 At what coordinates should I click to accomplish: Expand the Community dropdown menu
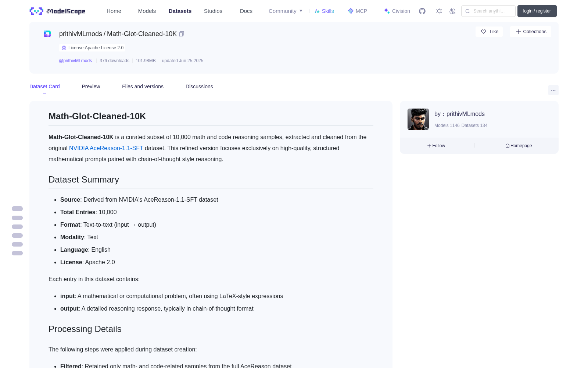[x=286, y=11]
